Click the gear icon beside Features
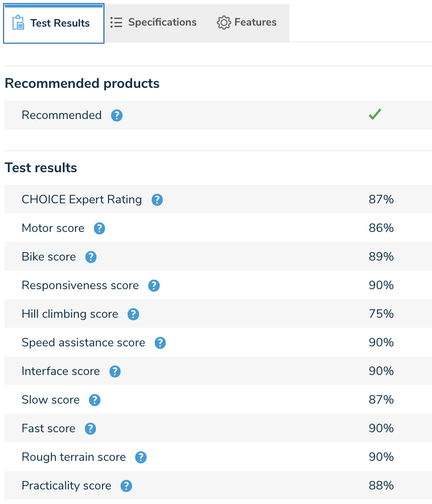This screenshot has width=432, height=504. pyautogui.click(x=224, y=22)
